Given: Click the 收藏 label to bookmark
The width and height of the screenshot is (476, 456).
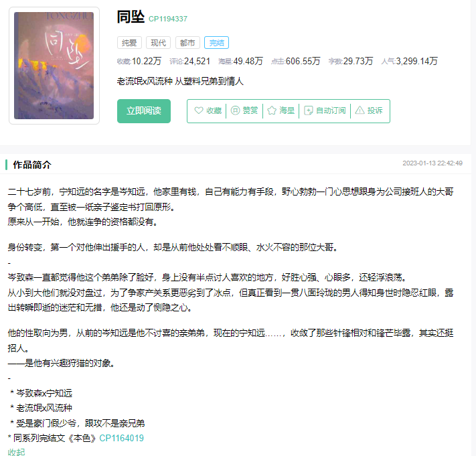Looking at the screenshot, I should [214, 110].
